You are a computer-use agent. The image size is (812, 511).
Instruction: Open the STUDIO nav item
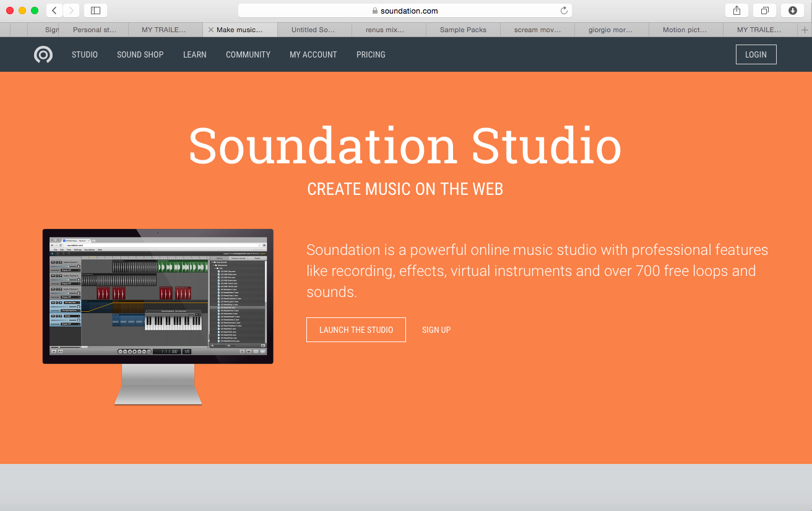click(85, 54)
